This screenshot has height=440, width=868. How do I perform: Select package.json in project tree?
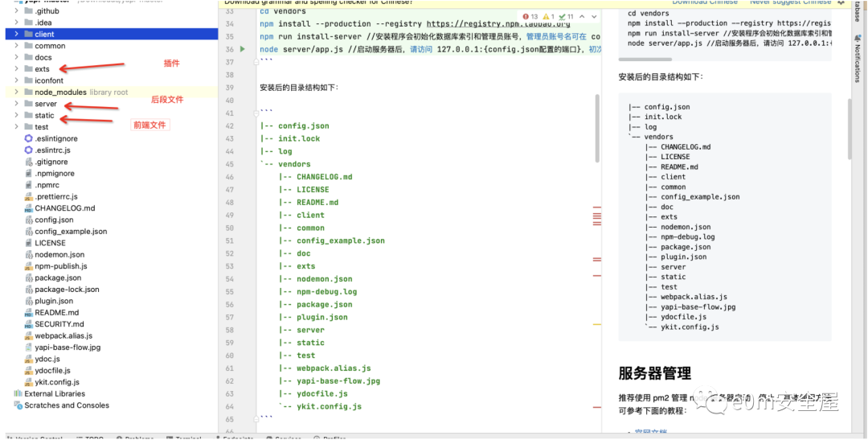pos(58,278)
